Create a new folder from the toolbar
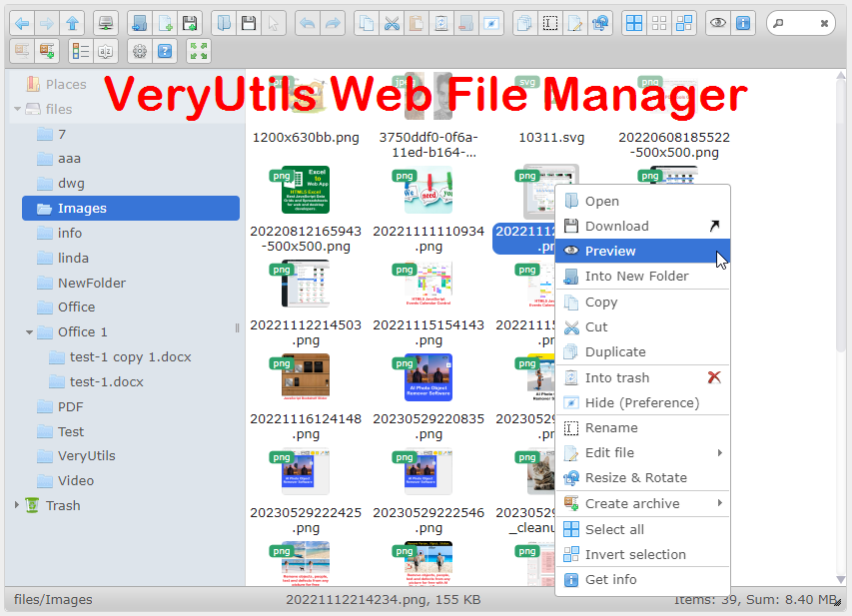 point(140,23)
